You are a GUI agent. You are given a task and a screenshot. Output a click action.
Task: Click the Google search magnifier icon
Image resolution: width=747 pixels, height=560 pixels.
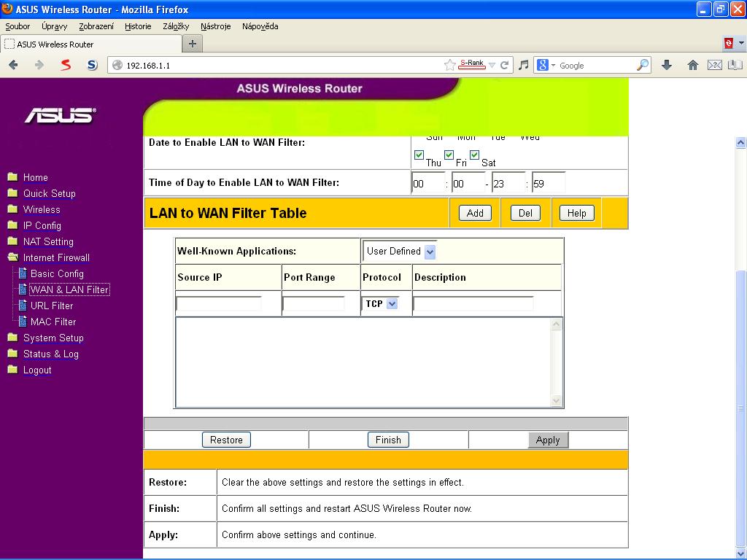click(643, 65)
